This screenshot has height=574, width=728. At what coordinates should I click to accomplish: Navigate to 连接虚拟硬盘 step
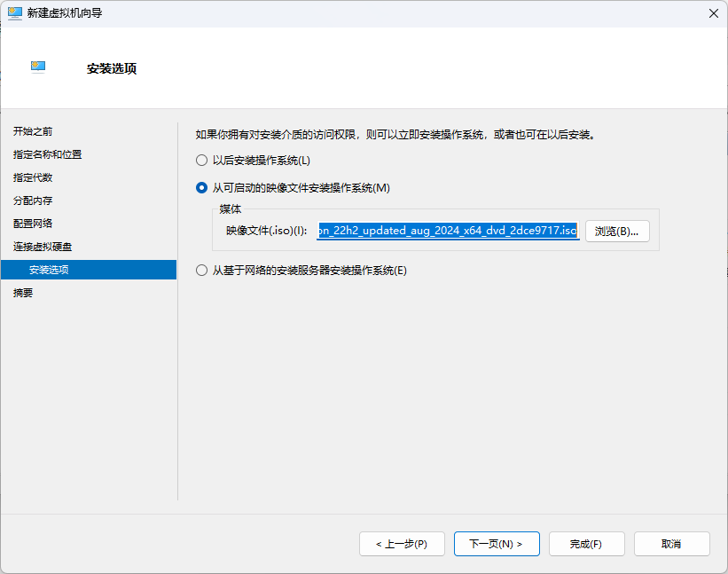[43, 247]
